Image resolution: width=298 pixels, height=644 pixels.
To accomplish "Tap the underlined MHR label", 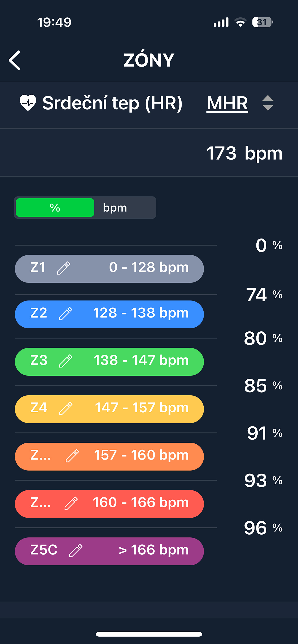I will click(x=227, y=103).
